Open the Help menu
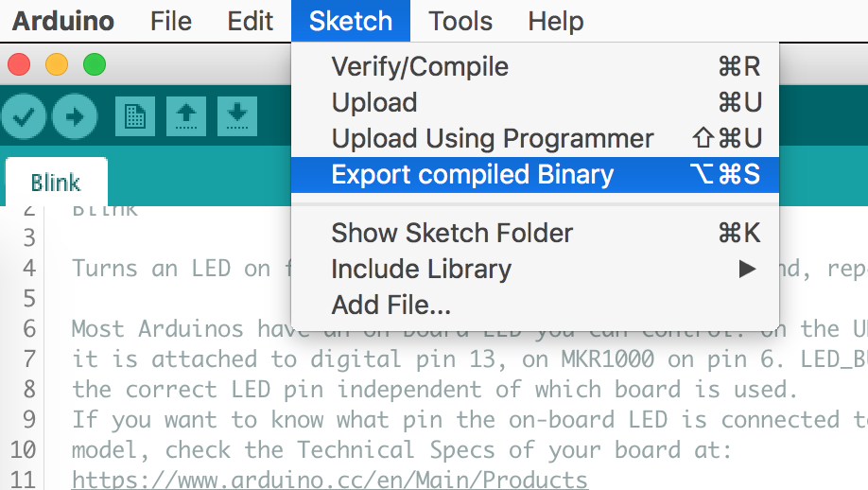Screen dimensions: 868x490 point(555,21)
